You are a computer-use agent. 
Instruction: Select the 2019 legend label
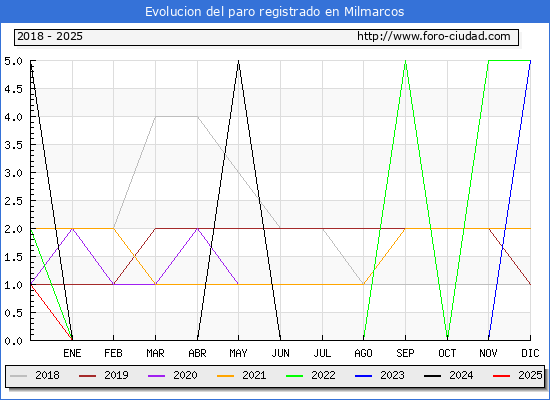[116, 375]
